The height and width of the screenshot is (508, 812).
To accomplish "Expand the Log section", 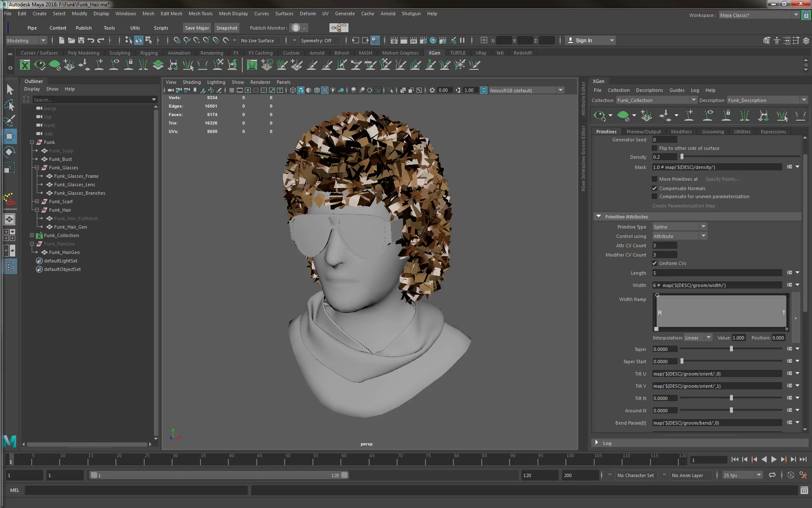I will coord(597,443).
